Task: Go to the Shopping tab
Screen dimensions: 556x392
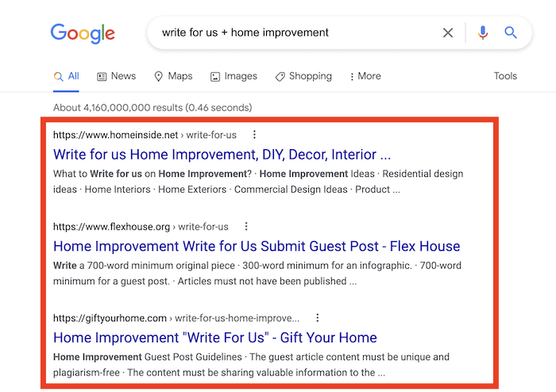Action: point(303,76)
